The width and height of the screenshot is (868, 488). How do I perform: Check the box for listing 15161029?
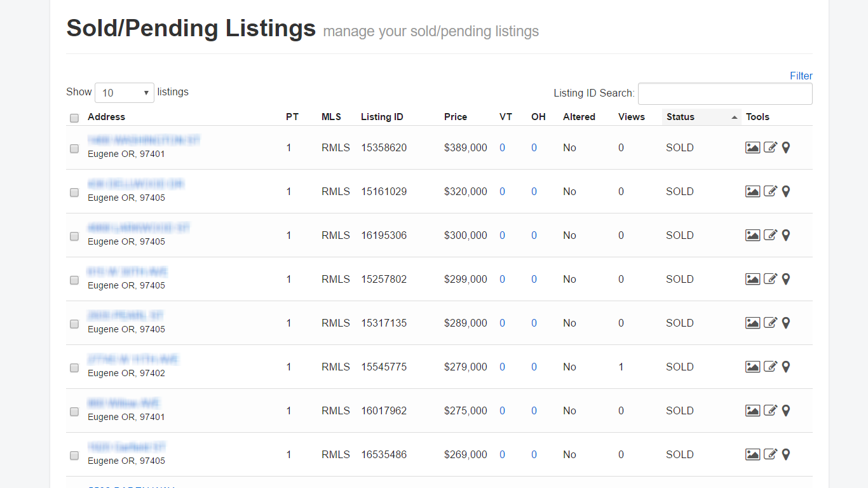[x=74, y=192]
